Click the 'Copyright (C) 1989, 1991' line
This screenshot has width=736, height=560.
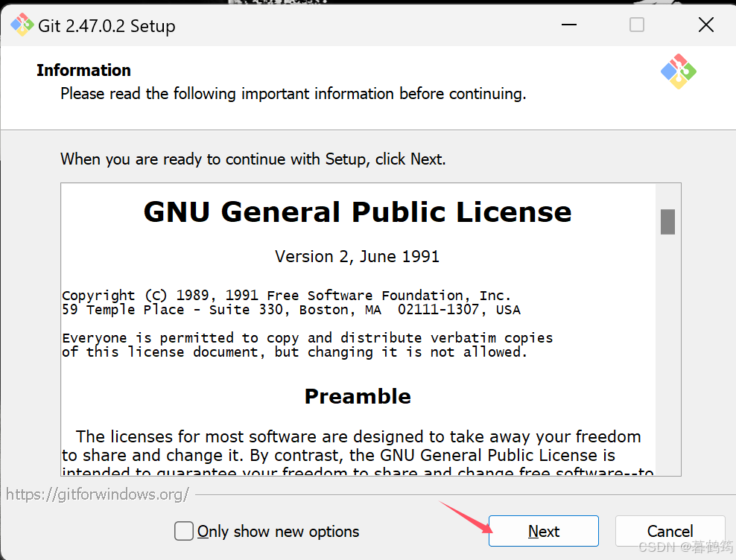pos(286,295)
